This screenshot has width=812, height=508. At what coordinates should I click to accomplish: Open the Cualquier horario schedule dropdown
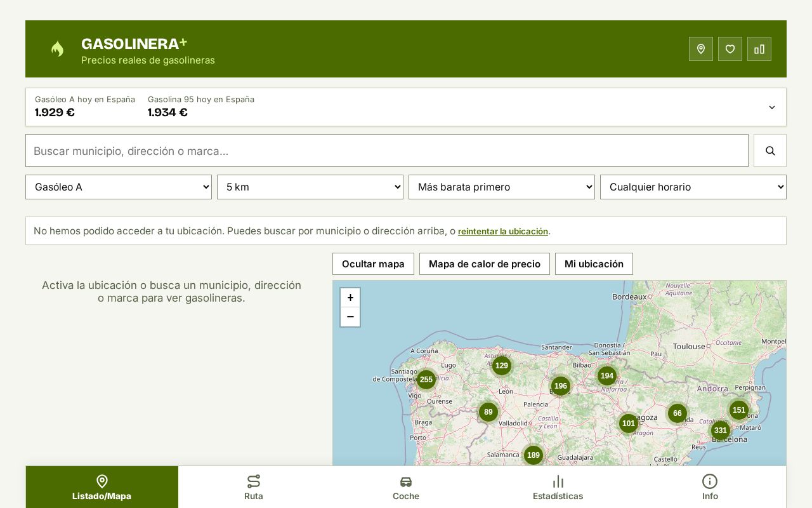(693, 187)
